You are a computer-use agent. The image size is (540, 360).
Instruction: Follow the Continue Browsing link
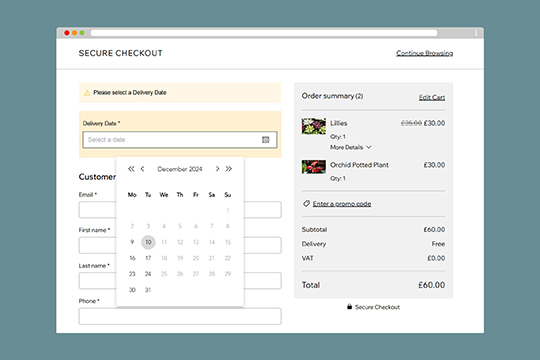tap(424, 53)
